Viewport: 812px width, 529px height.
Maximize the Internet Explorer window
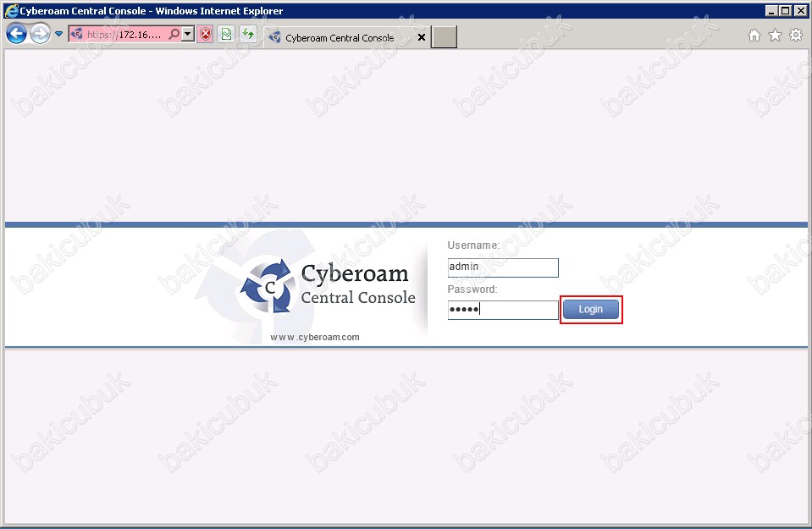pyautogui.click(x=786, y=10)
